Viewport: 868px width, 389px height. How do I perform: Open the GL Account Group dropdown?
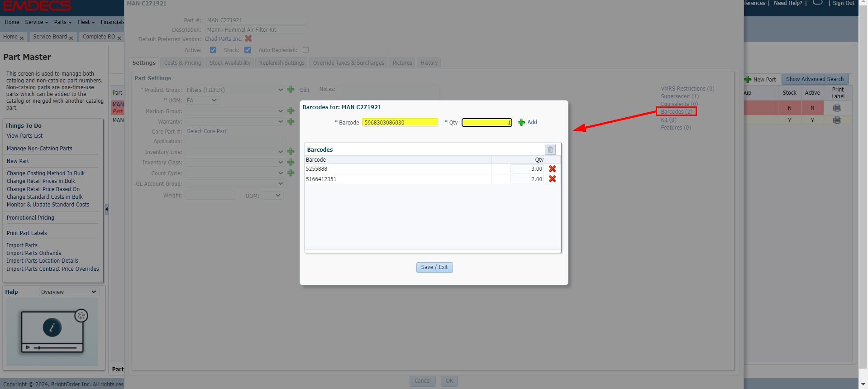click(234, 183)
